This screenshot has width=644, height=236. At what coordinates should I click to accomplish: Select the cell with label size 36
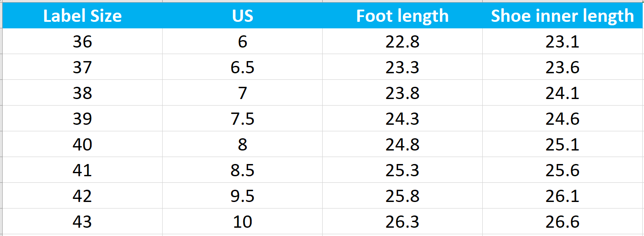tap(82, 42)
